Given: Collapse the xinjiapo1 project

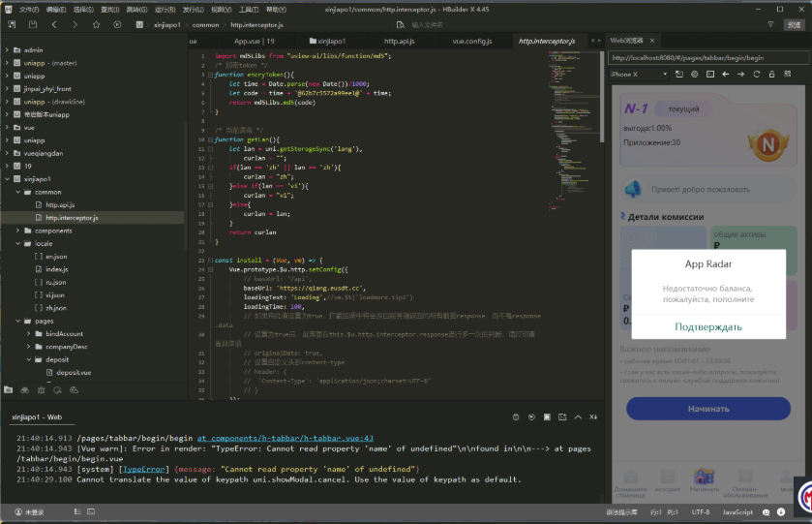Looking at the screenshot, I should 7,179.
